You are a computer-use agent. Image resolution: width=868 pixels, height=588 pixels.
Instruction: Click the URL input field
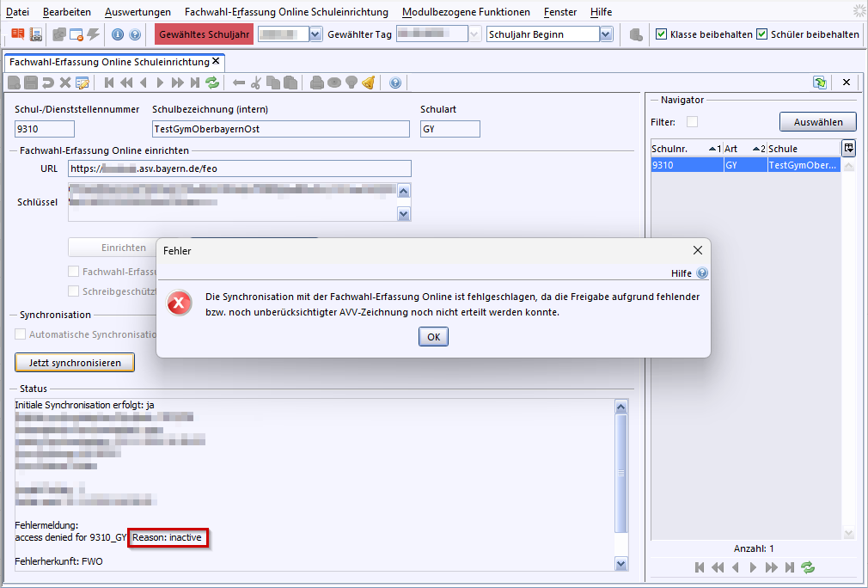[x=240, y=168]
